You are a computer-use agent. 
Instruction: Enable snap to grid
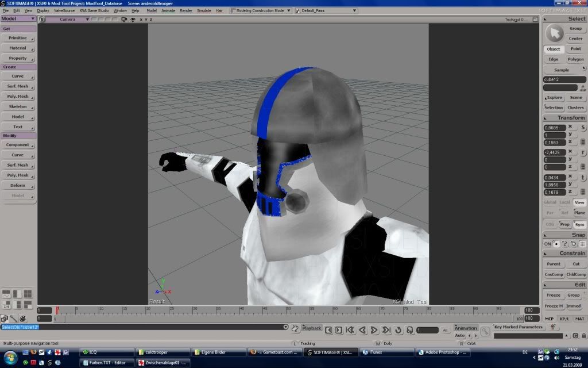click(582, 244)
